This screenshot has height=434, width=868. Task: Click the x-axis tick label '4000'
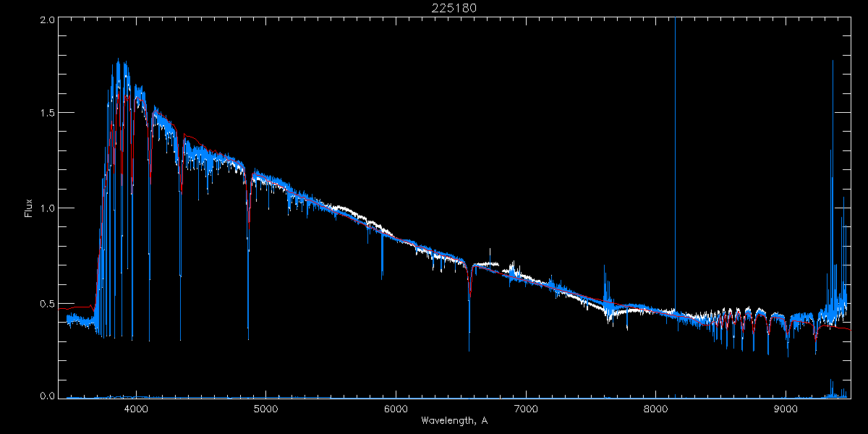click(x=135, y=409)
